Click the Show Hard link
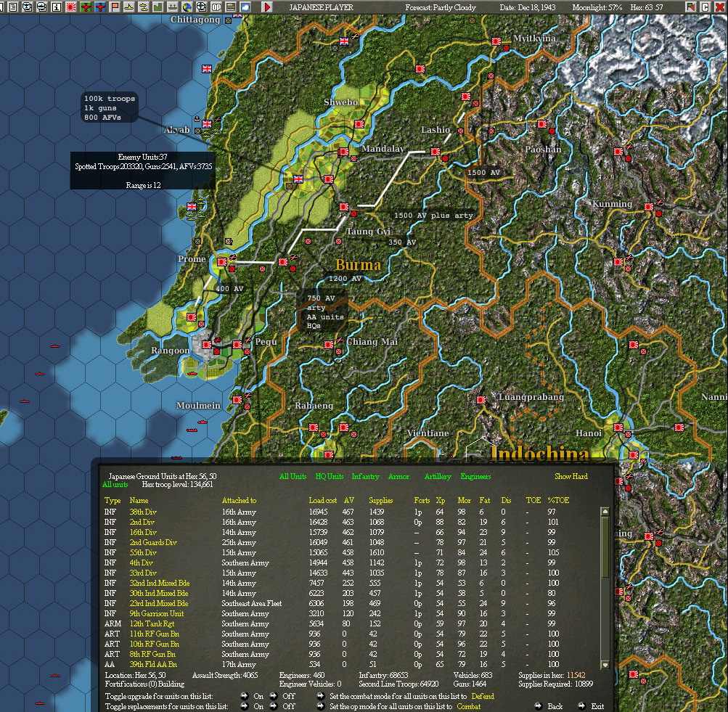 pos(571,476)
